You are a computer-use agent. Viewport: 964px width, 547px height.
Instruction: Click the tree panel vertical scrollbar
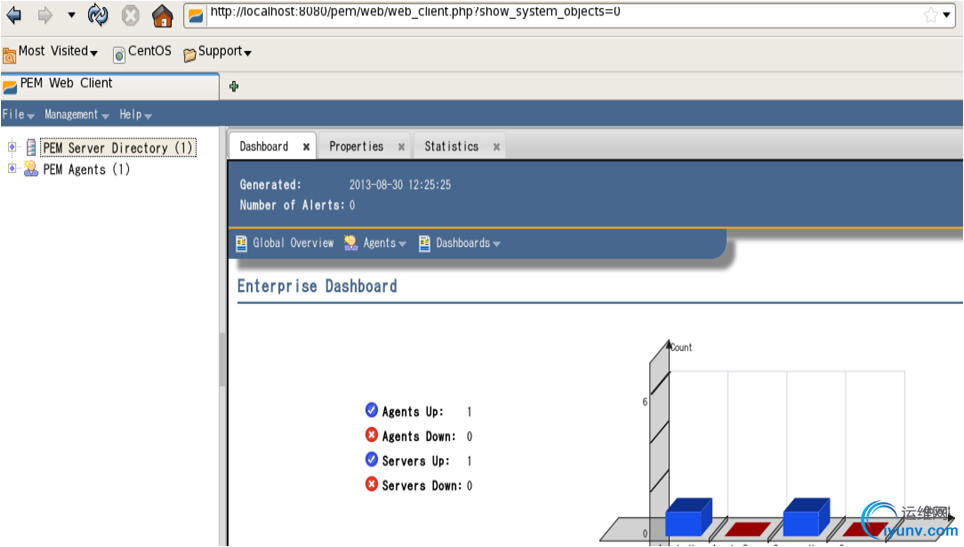tap(223, 360)
